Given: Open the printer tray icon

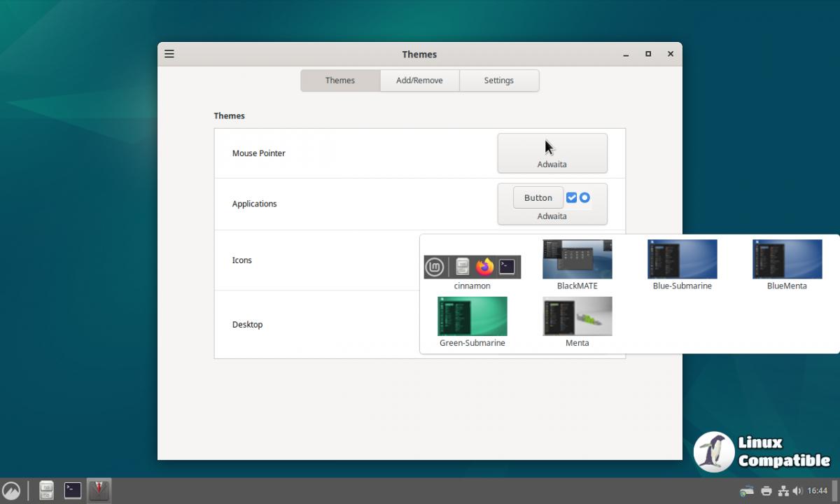Looking at the screenshot, I should [766, 491].
